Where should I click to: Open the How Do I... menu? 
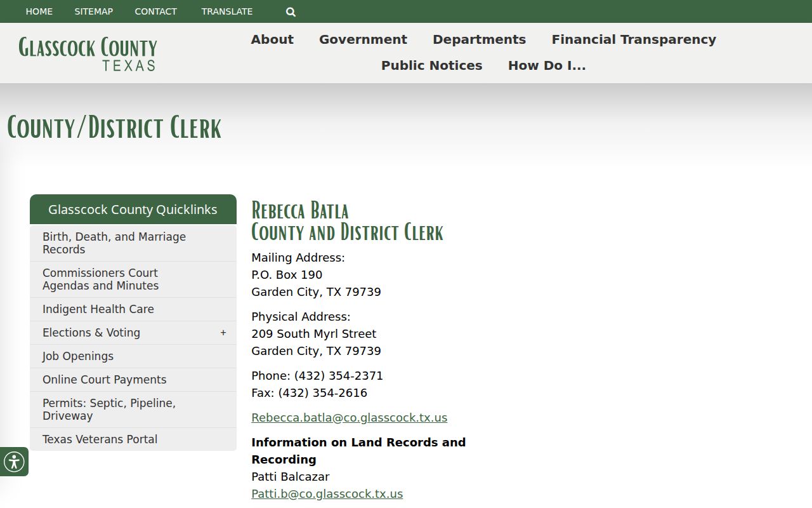point(547,65)
